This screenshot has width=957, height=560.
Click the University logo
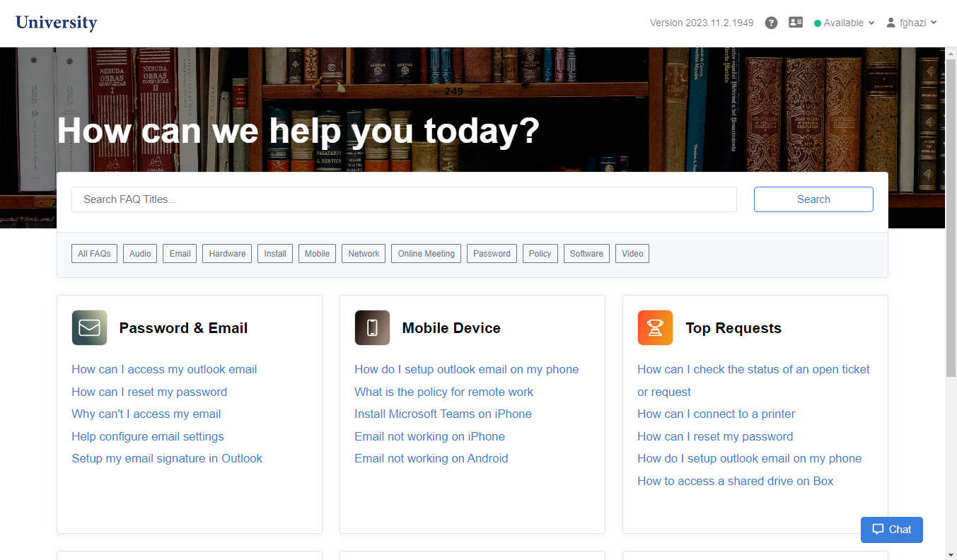point(57,23)
